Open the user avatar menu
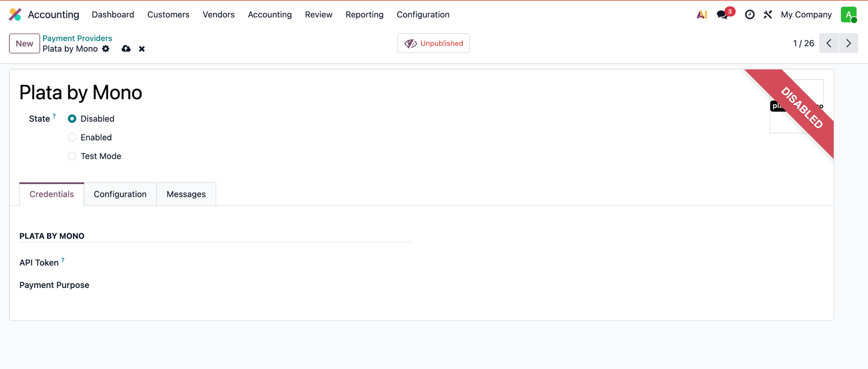 coord(849,14)
